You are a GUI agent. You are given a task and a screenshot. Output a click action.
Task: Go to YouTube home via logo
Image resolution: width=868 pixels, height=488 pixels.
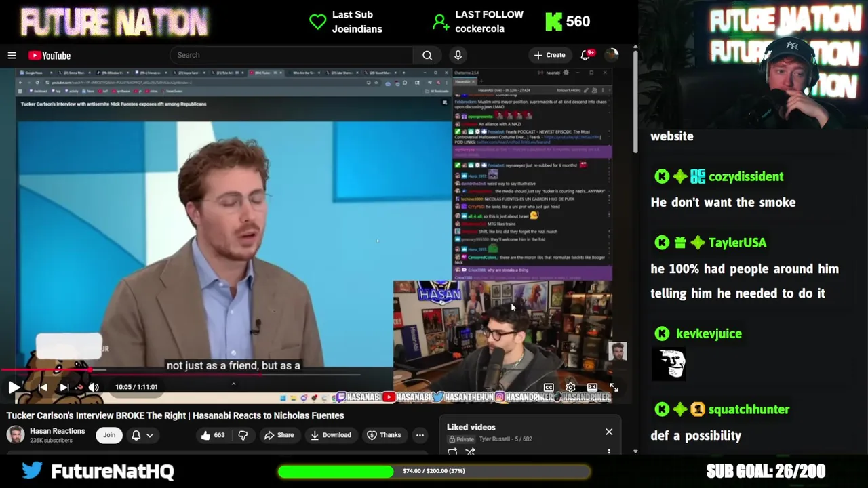coord(50,56)
